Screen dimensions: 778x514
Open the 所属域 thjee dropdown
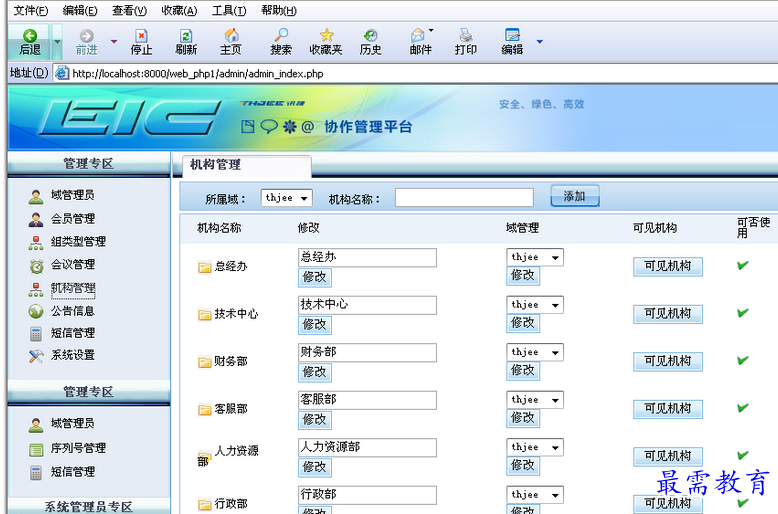coord(286,198)
